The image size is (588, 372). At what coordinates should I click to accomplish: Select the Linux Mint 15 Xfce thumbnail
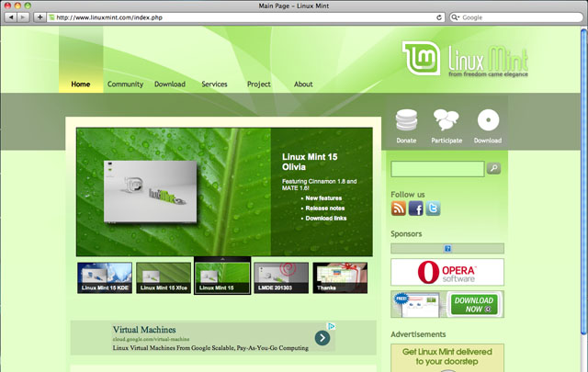(164, 278)
